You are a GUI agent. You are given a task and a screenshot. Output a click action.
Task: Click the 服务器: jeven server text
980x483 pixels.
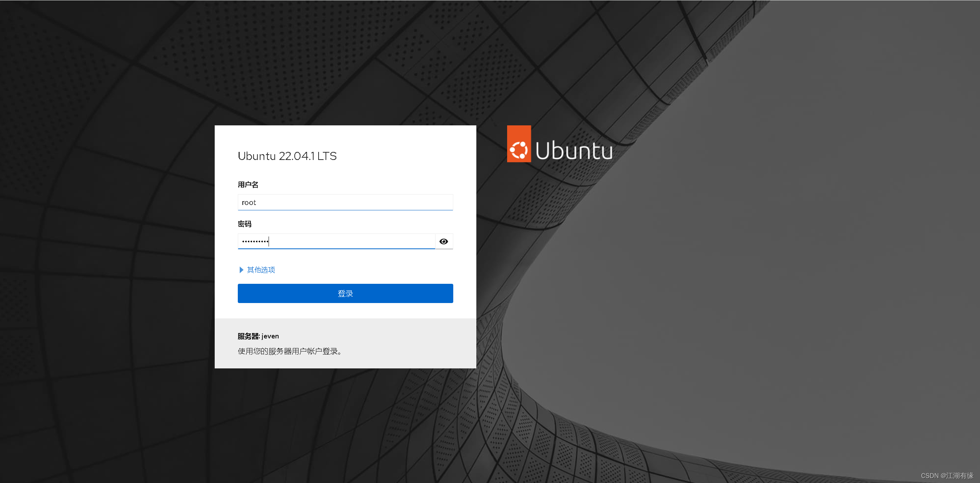tap(258, 336)
